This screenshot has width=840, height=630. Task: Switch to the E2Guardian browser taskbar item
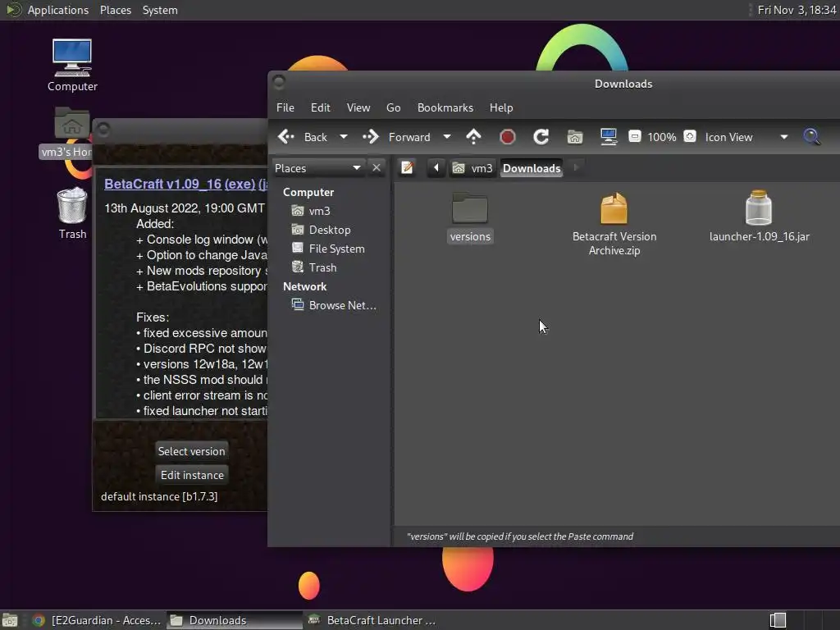coord(97,620)
